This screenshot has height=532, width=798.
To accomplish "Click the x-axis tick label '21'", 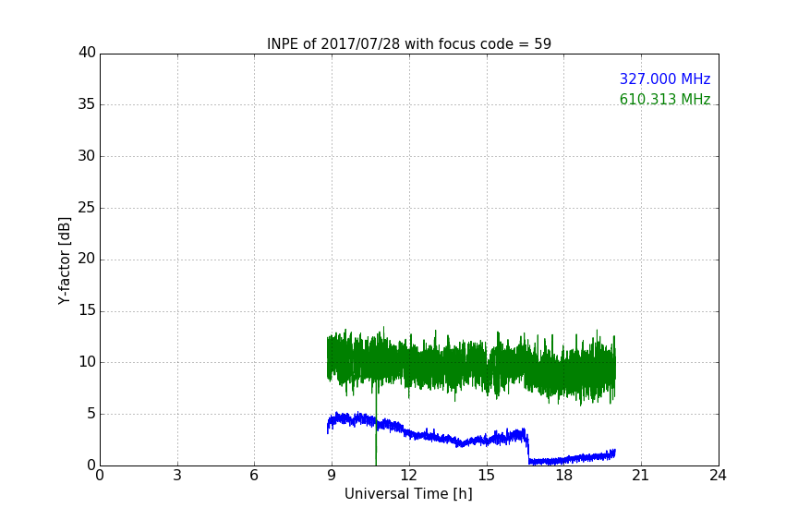I will (640, 476).
